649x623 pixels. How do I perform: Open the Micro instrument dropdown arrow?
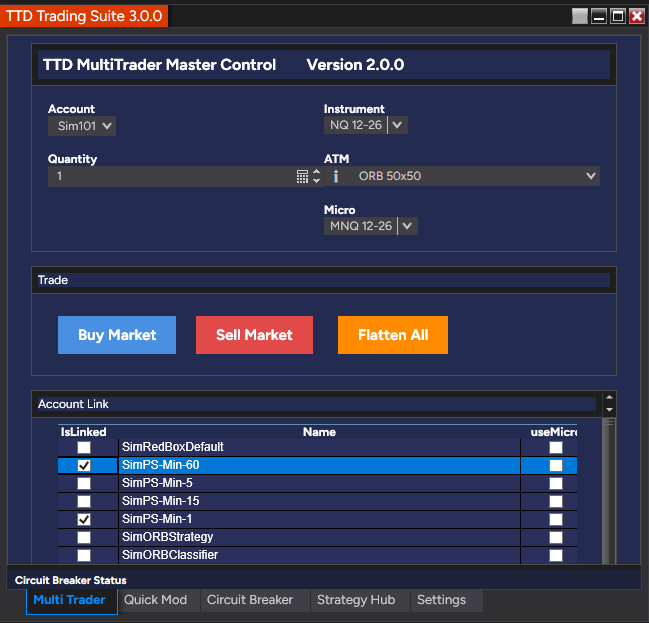point(407,226)
